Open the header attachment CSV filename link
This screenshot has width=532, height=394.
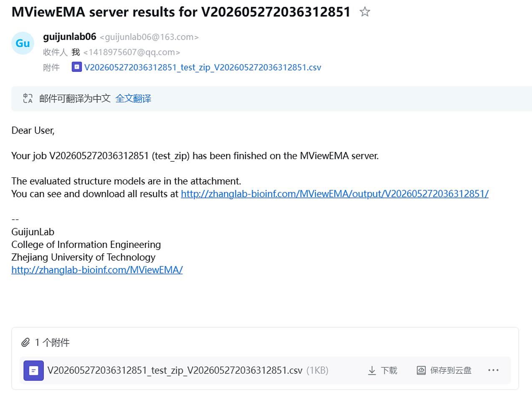point(203,67)
